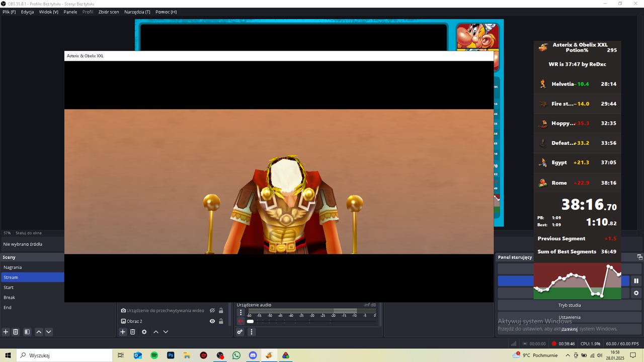This screenshot has height=362, width=644.
Task: Open Outlook from taskbar
Action: click(x=138, y=355)
